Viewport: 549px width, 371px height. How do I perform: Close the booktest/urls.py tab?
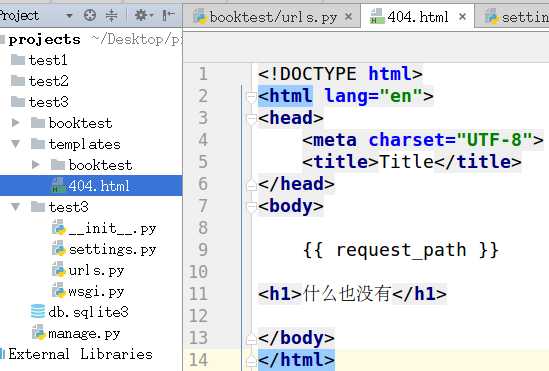348,16
